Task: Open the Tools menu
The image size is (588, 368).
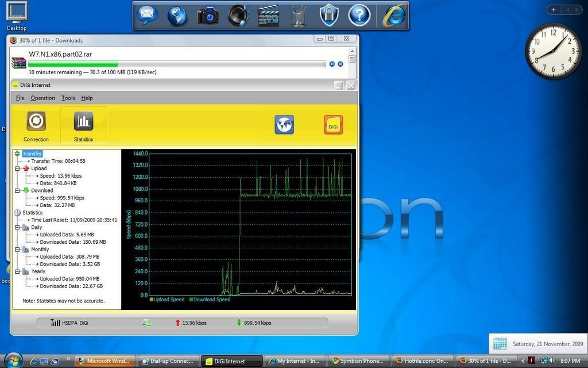Action: tap(68, 98)
